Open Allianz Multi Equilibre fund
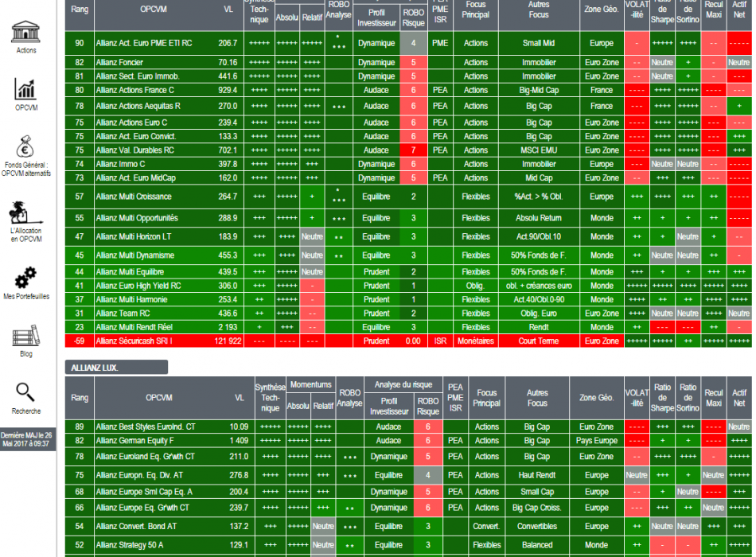This screenshot has height=557, width=756. click(130, 272)
